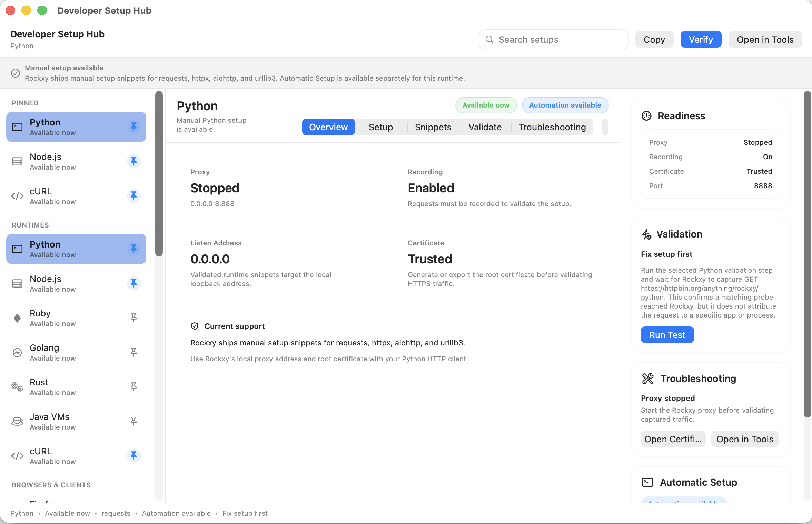Screen dimensions: 812x524
Task: Unpin Python from the Pinned section
Action: [x=133, y=126]
